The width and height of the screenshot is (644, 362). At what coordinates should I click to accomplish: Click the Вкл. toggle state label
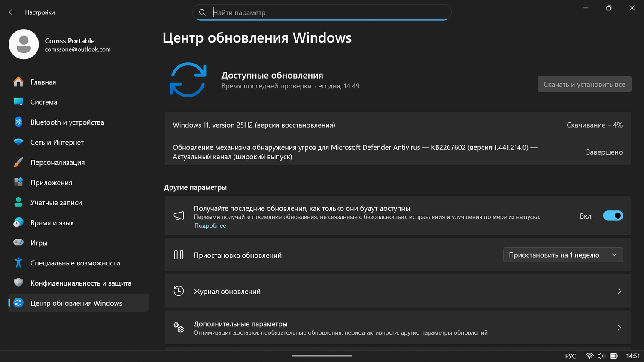coord(586,216)
